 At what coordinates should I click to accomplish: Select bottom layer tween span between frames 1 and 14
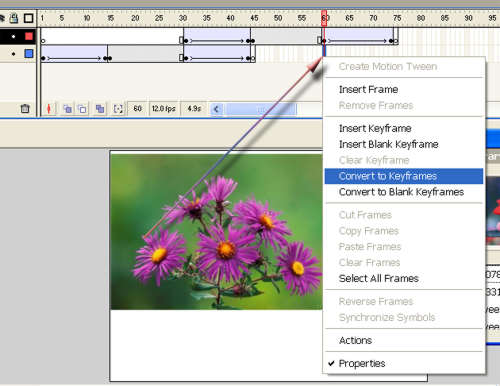point(74,54)
